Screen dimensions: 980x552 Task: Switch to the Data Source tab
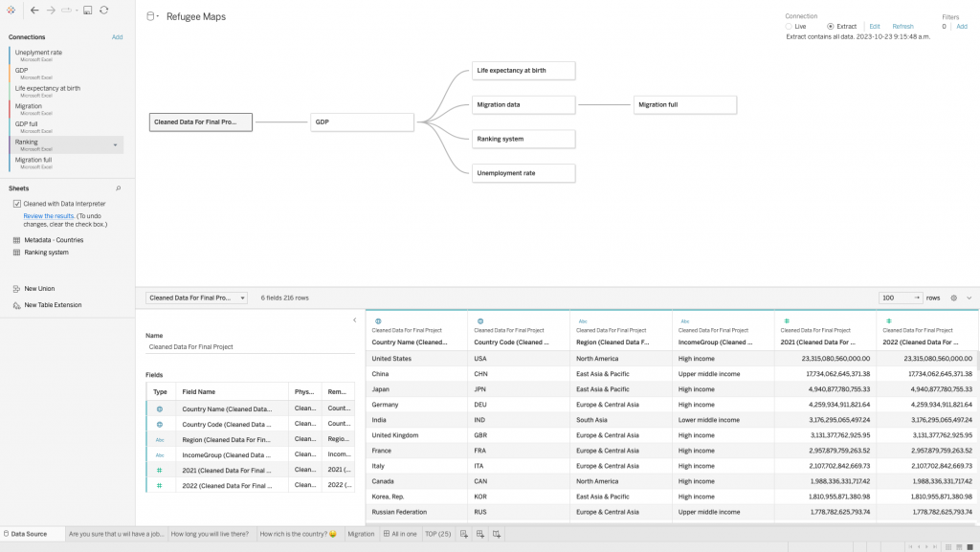click(24, 535)
